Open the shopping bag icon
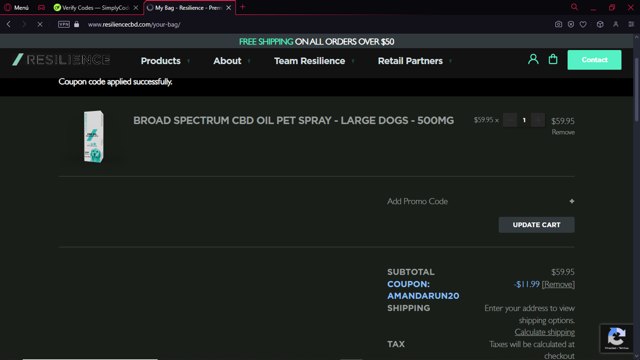Screen dimensions: 640x360 (553, 59)
